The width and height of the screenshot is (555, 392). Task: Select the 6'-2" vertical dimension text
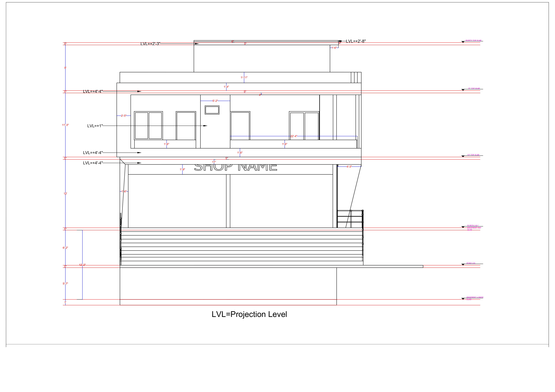(65, 248)
